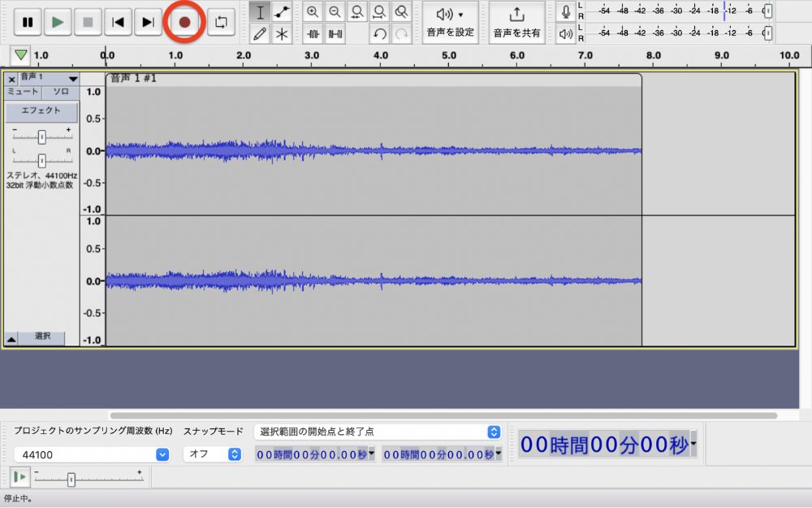The width and height of the screenshot is (812, 508).
Task: Open 選択範囲の開始点と終了点 selection dropdown
Action: [x=378, y=432]
